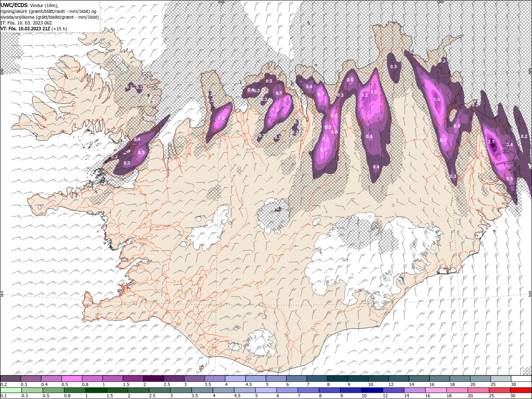Click the 'rigning/skúrir' legend description line
Screen dimensions: 532x399
coord(49,11)
